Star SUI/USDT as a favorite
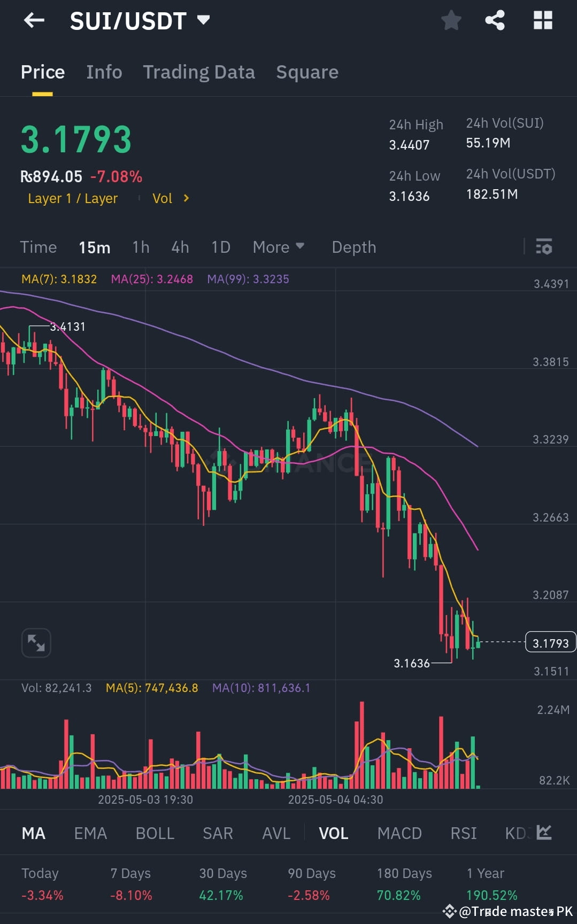Image resolution: width=577 pixels, height=924 pixels. pos(451,20)
